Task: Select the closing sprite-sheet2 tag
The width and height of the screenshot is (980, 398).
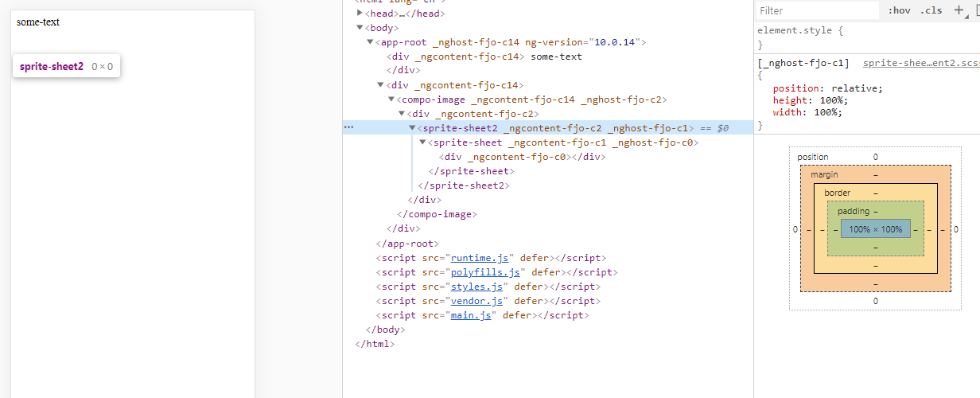Action: pos(463,185)
